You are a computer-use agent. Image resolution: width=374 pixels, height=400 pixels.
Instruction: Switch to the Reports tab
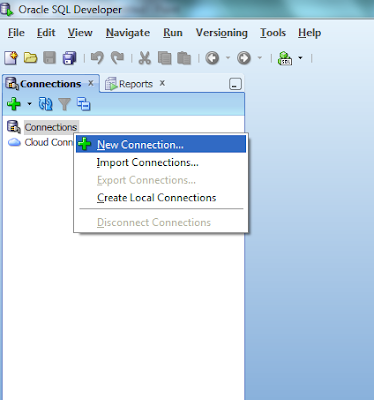136,84
